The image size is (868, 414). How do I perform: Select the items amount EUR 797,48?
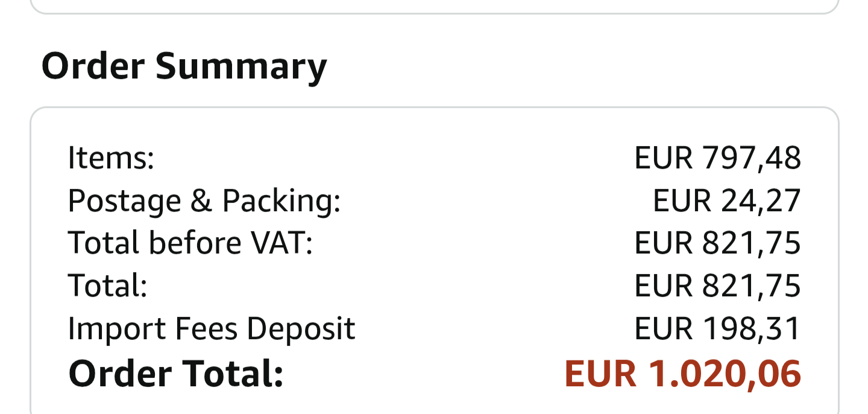pyautogui.click(x=717, y=158)
